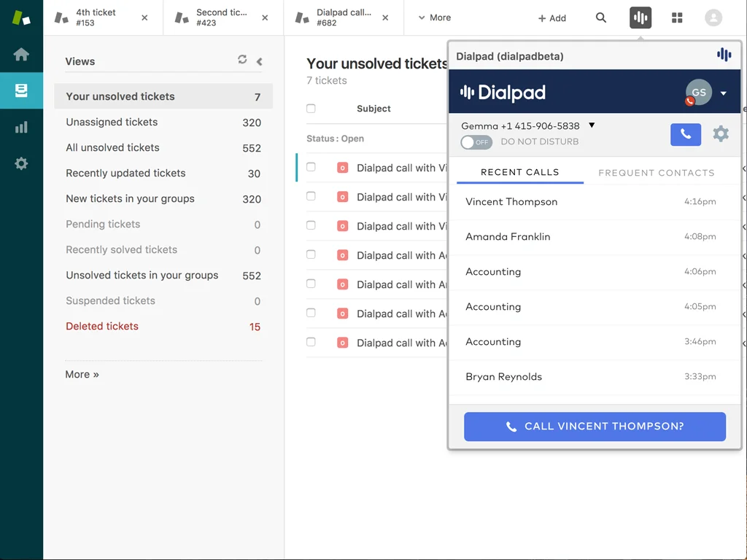747x560 pixels.
Task: Switch to the Frequent Contacts tab
Action: (657, 172)
